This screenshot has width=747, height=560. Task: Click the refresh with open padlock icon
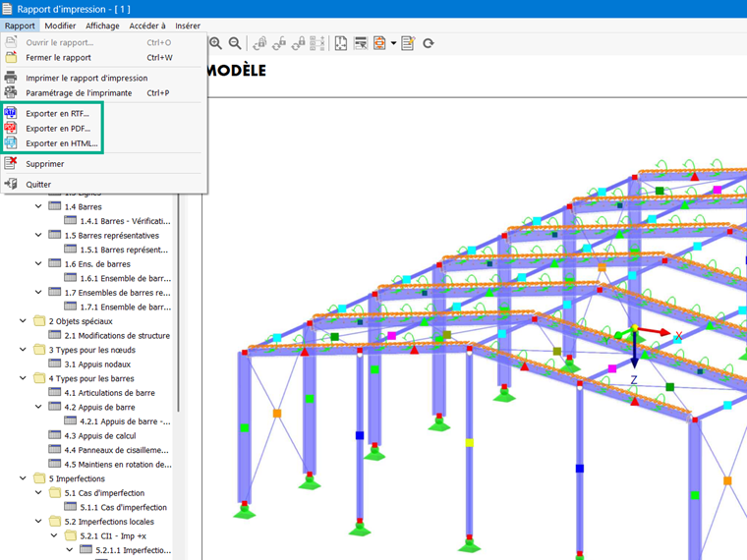279,43
